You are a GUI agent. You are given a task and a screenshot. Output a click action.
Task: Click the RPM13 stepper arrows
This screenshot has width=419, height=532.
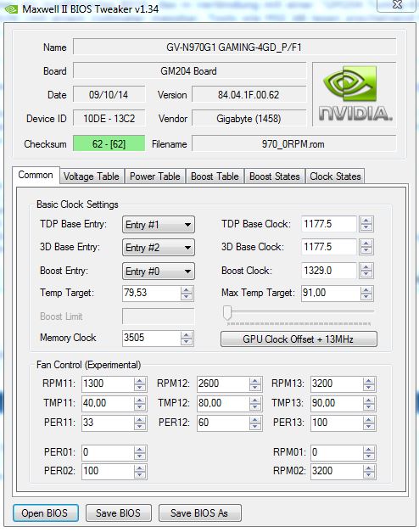click(x=369, y=384)
